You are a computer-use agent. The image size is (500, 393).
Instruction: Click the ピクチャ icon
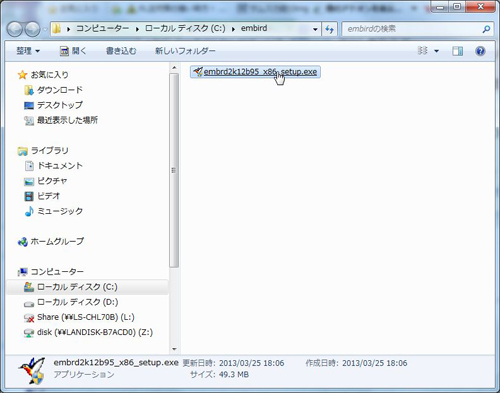pyautogui.click(x=29, y=181)
